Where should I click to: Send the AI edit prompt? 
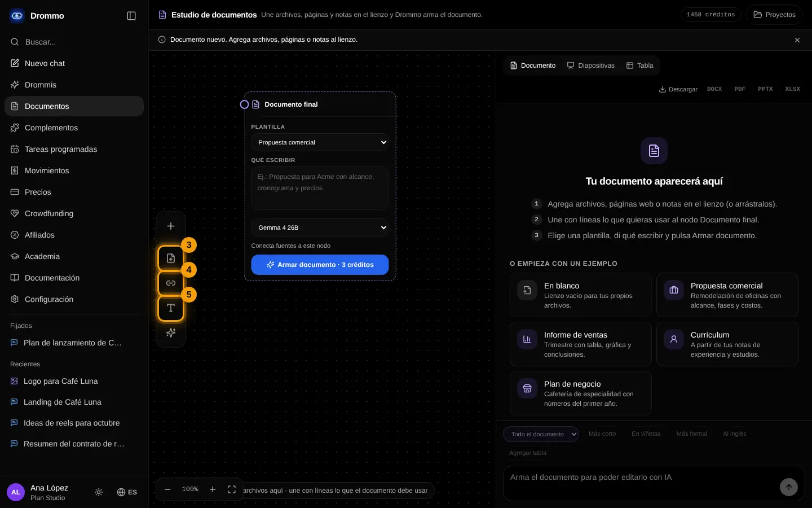789,487
